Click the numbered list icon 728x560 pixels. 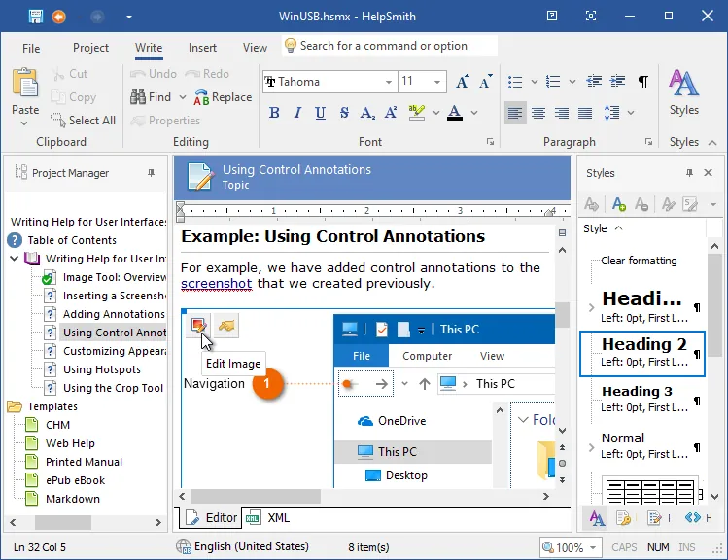(553, 82)
